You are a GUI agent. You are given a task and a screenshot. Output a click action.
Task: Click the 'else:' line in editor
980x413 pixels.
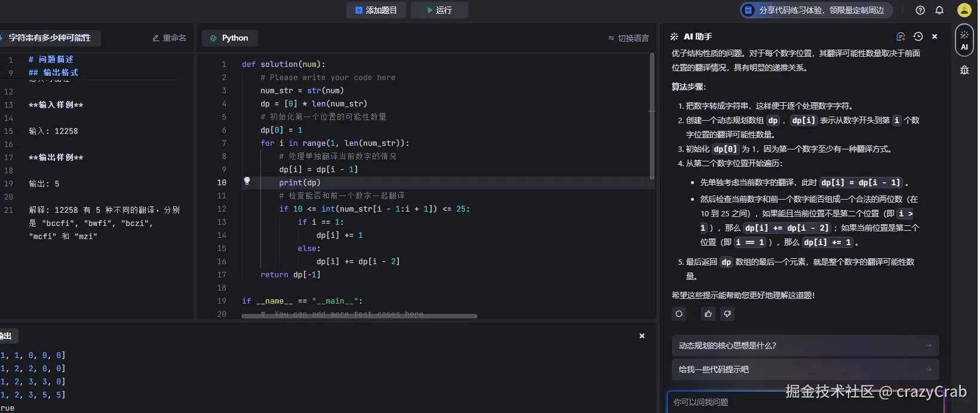pos(309,248)
